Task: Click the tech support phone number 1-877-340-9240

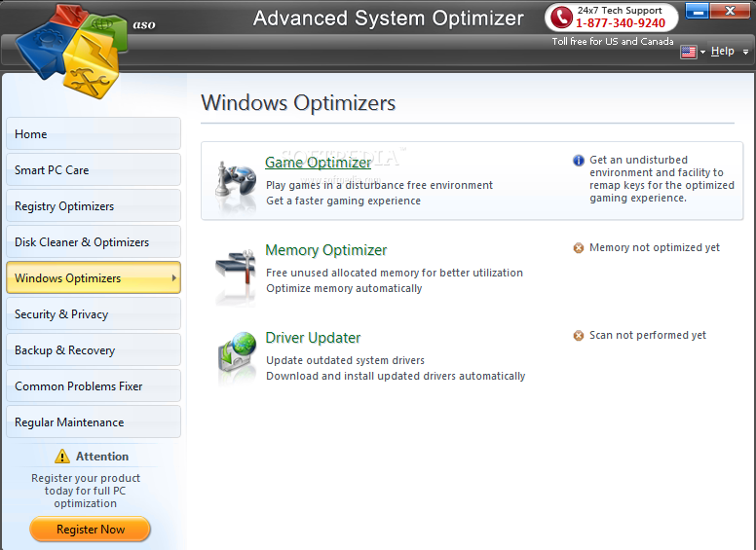Action: (x=621, y=23)
